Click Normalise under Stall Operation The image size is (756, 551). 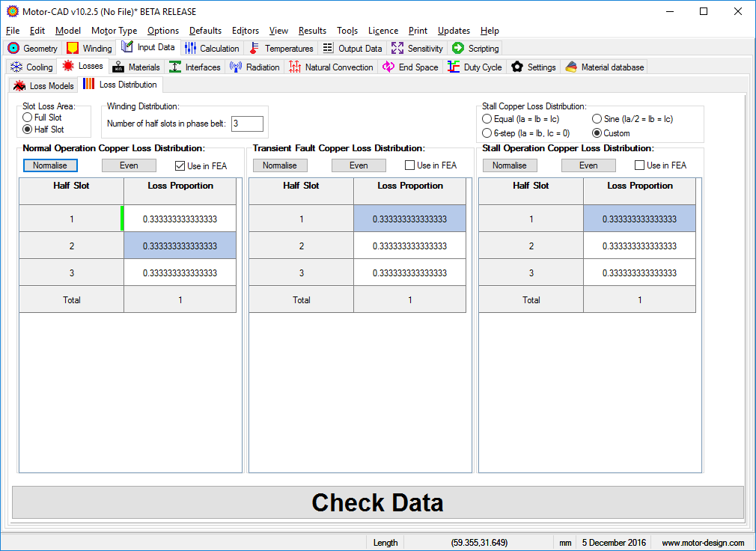tap(510, 165)
